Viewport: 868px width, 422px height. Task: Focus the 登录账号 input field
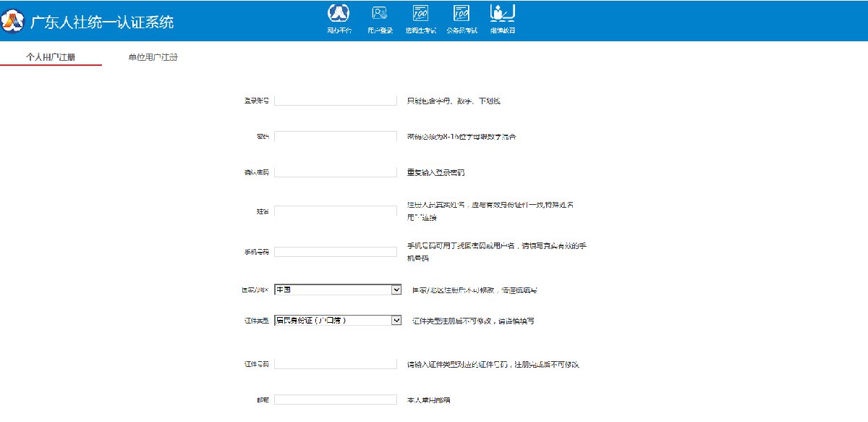pos(336,101)
